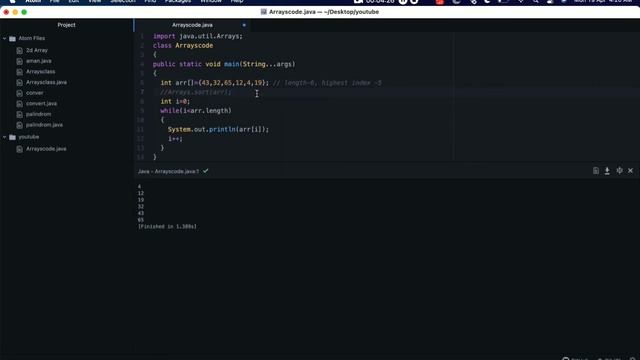The height and width of the screenshot is (360, 640).
Task: Open the 2d Array file
Action: point(37,50)
